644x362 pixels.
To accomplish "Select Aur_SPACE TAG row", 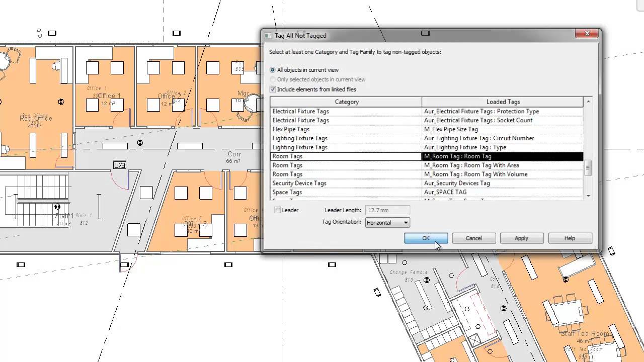I will (x=427, y=193).
